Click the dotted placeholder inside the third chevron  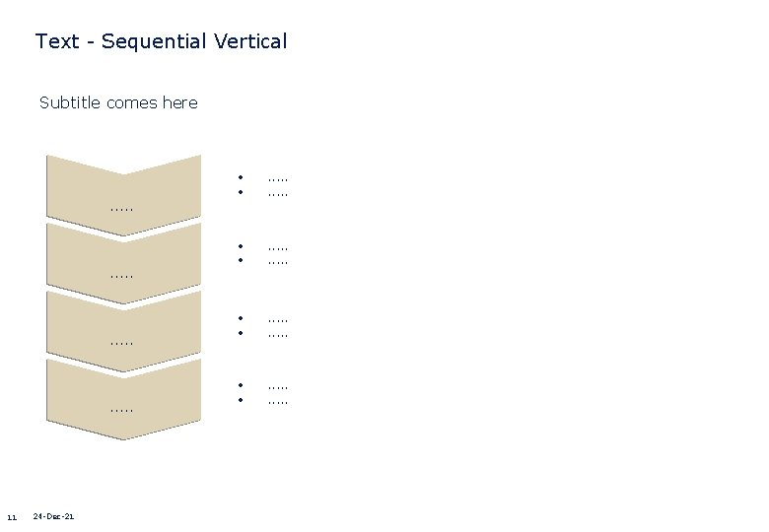[x=122, y=341]
